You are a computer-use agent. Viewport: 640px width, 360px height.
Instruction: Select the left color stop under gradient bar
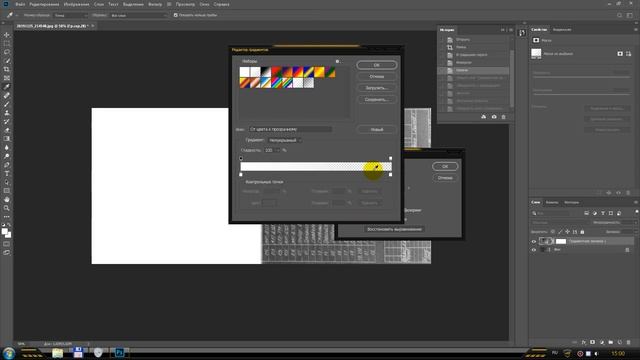tap(241, 174)
